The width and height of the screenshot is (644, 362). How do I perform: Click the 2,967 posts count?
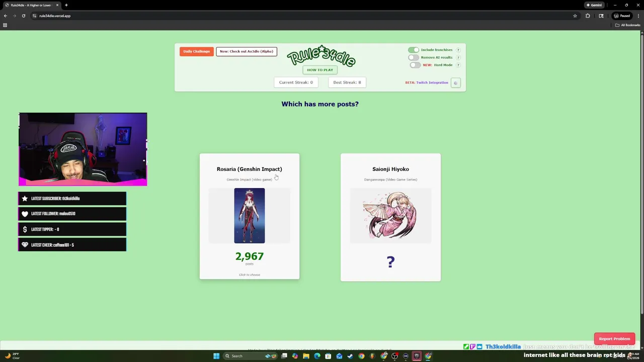(250, 256)
